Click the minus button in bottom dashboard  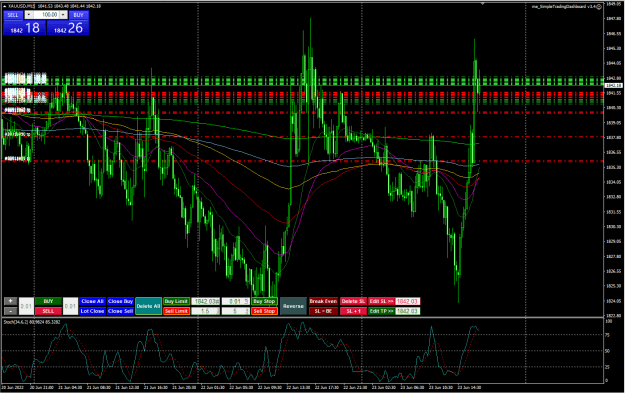coord(10,311)
